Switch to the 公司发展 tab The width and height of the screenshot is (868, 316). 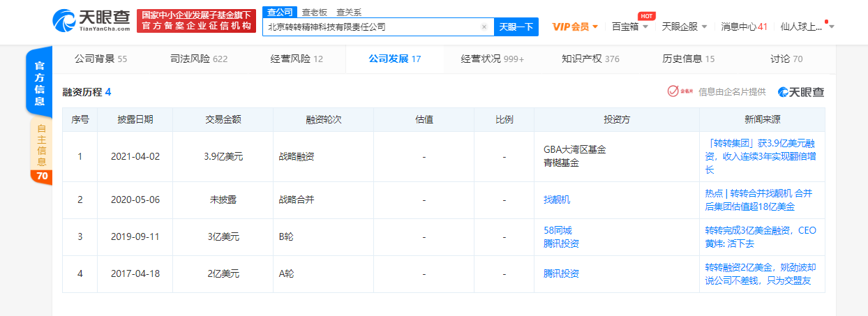(x=395, y=59)
